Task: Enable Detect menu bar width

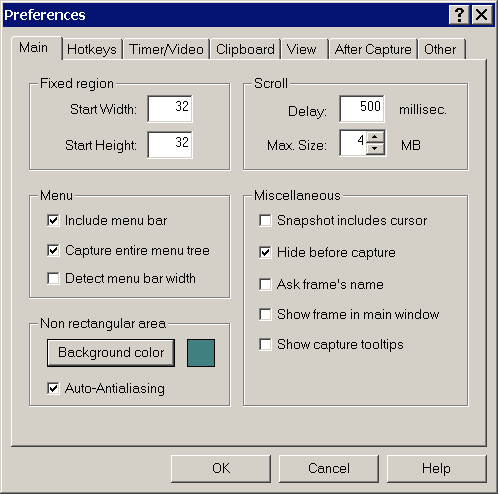Action: 53,278
